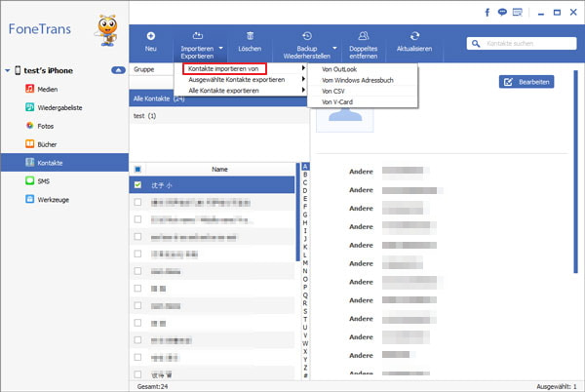
Task: Jump to letter M in alphabet index
Action: (306, 263)
